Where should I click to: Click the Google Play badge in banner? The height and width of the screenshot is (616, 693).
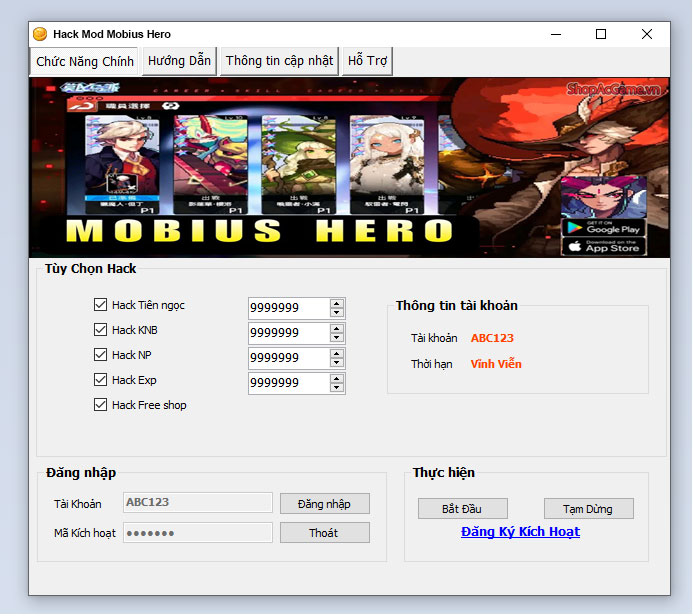602,227
